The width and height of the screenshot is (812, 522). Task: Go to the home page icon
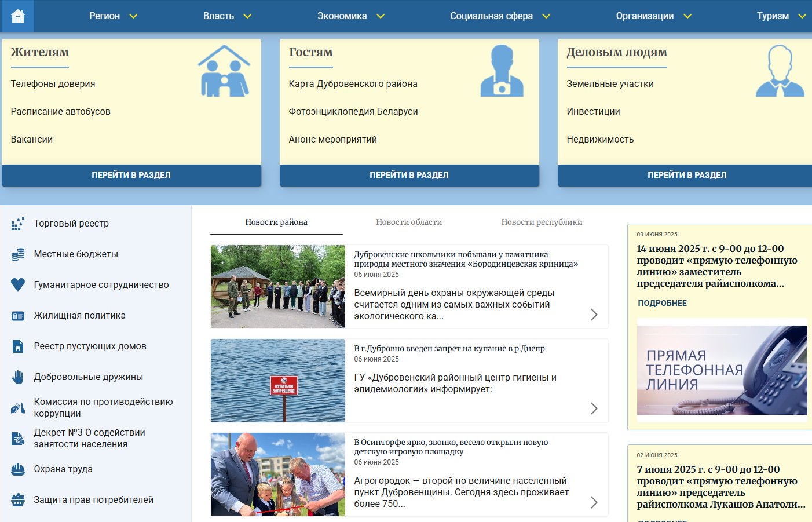click(18, 16)
